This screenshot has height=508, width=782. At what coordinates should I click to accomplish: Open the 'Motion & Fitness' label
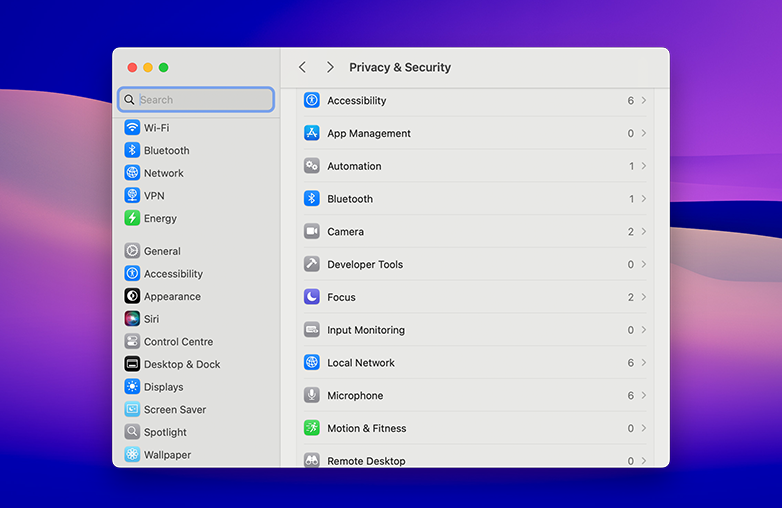pos(367,428)
